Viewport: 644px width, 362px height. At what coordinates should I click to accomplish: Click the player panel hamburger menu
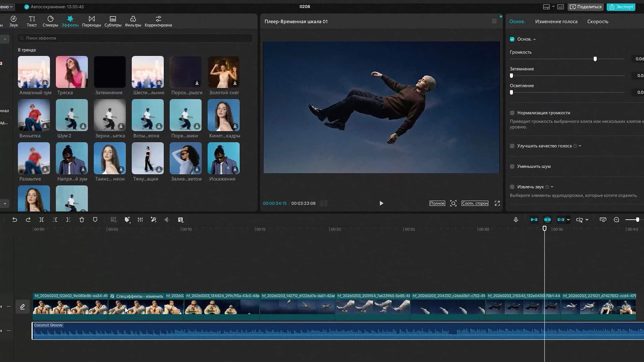pos(494,21)
